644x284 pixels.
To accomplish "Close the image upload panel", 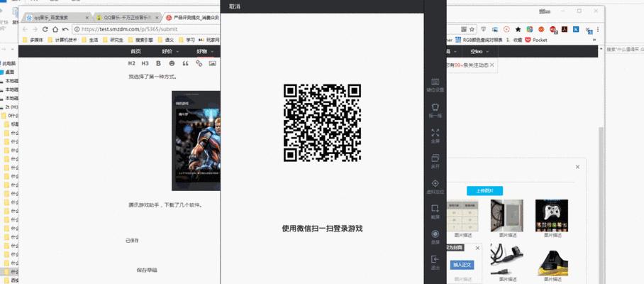I will coord(577,167).
